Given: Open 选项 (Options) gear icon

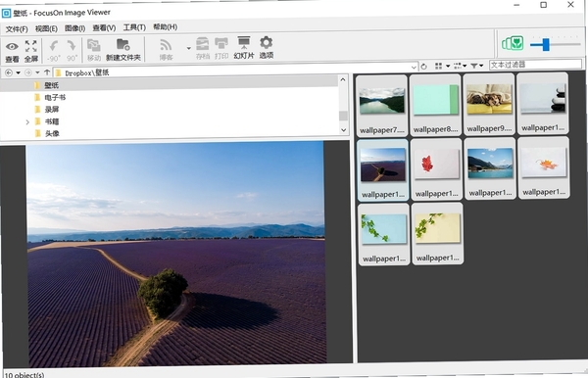Looking at the screenshot, I should (x=267, y=47).
